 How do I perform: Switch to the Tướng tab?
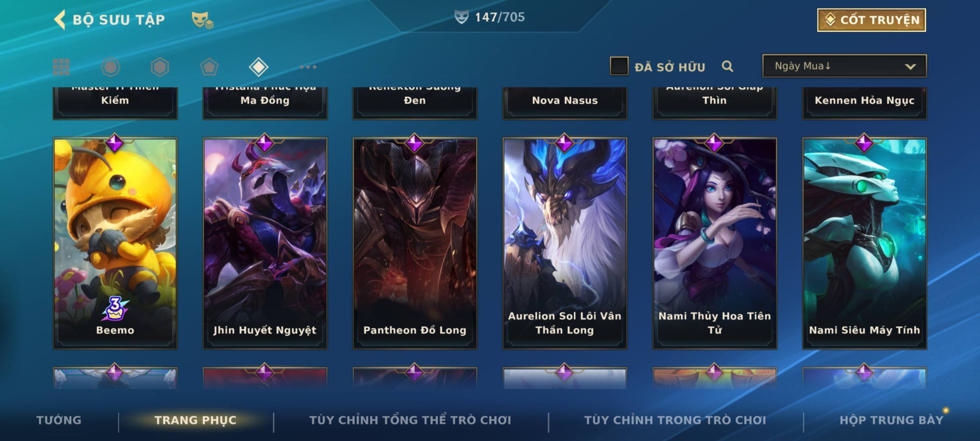point(59,420)
